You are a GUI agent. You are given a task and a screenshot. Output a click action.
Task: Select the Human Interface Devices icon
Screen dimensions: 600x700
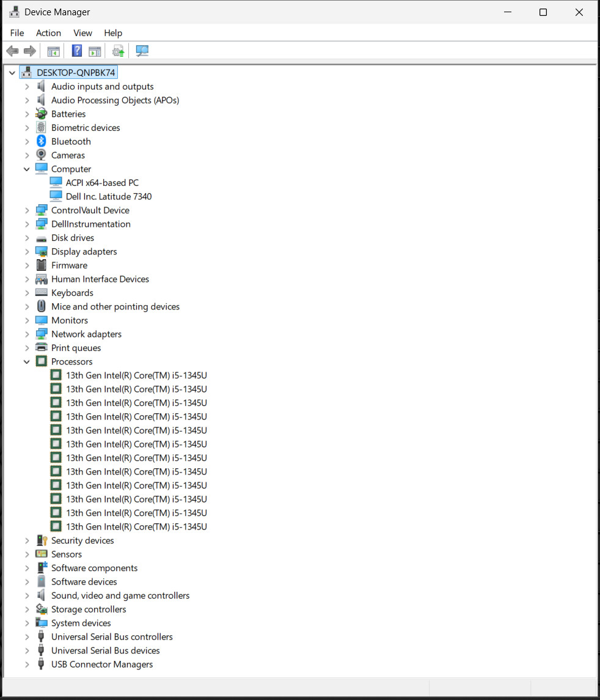coord(42,279)
